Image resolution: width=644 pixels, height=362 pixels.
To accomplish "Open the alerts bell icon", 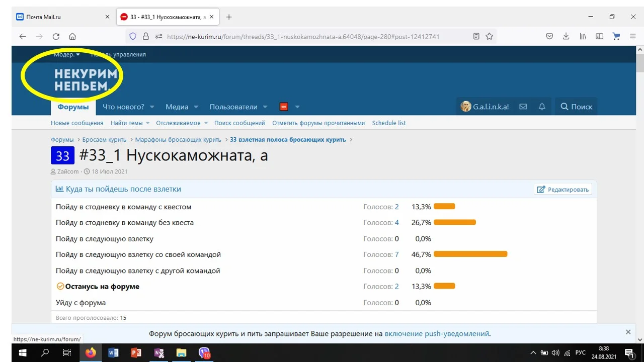I will click(x=542, y=106).
